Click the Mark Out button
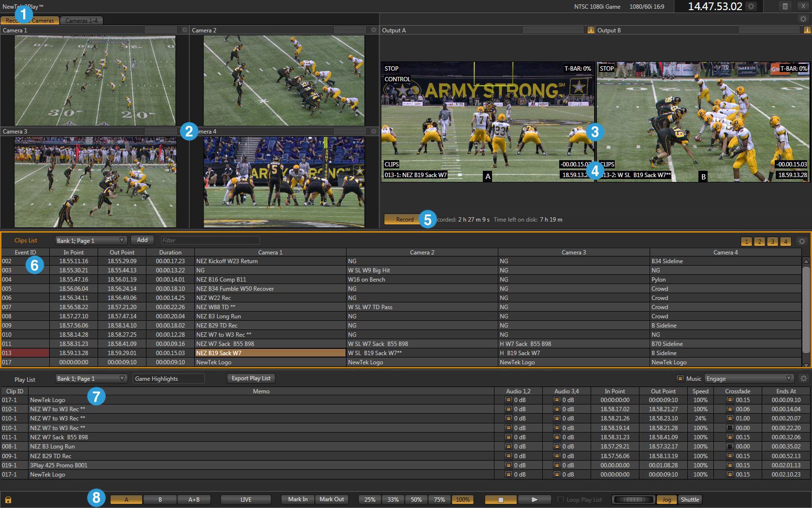Viewport: 812px width, 508px height. click(332, 500)
